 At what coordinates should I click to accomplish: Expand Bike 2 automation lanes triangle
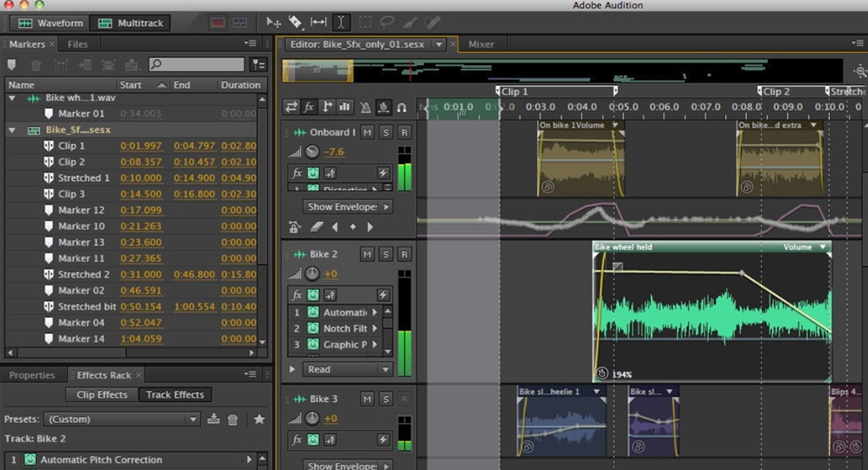point(292,369)
